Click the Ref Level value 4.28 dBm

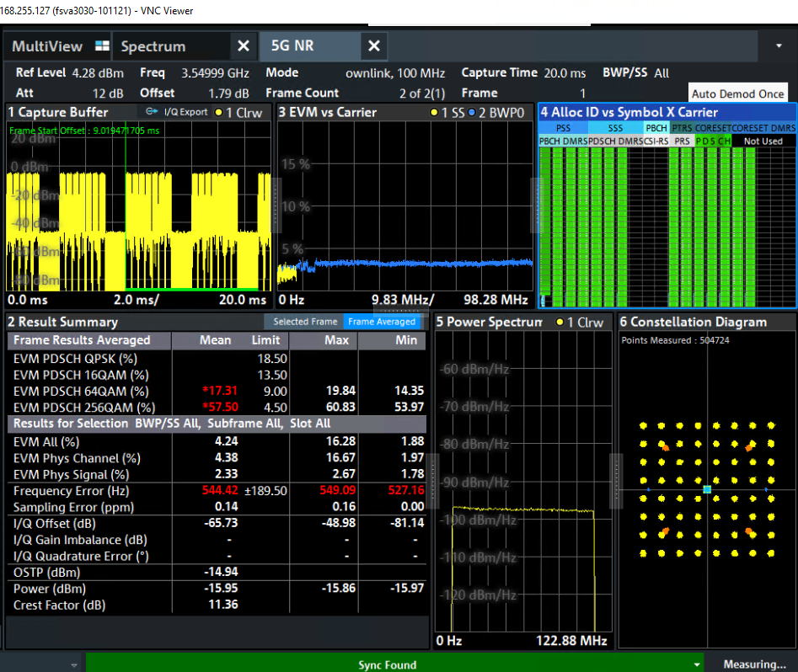pos(98,73)
